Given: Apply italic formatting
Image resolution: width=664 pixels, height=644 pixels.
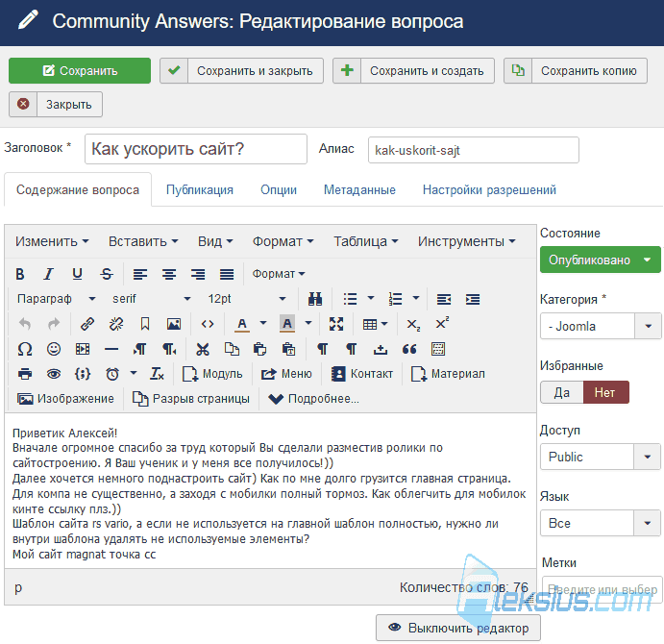Looking at the screenshot, I should pos(48,274).
